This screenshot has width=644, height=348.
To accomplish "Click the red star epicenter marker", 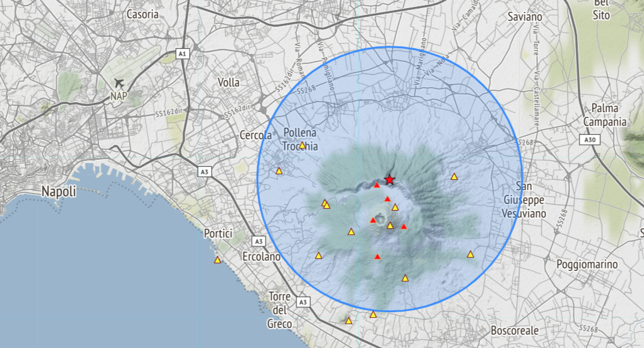I will pyautogui.click(x=390, y=179).
